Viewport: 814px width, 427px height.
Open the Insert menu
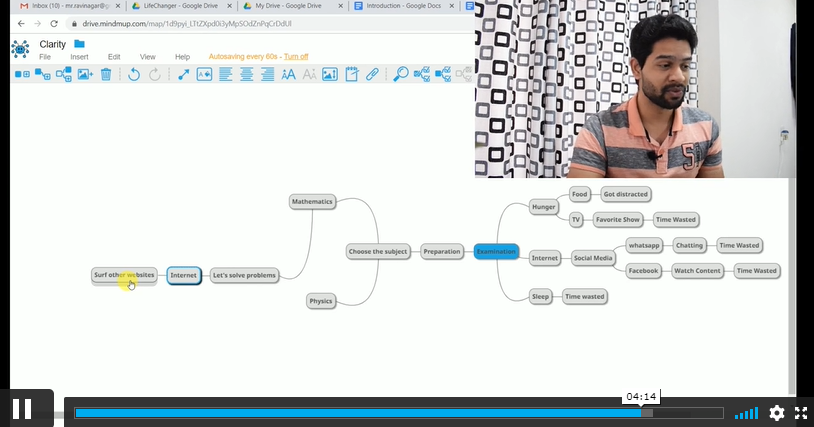pyautogui.click(x=79, y=57)
